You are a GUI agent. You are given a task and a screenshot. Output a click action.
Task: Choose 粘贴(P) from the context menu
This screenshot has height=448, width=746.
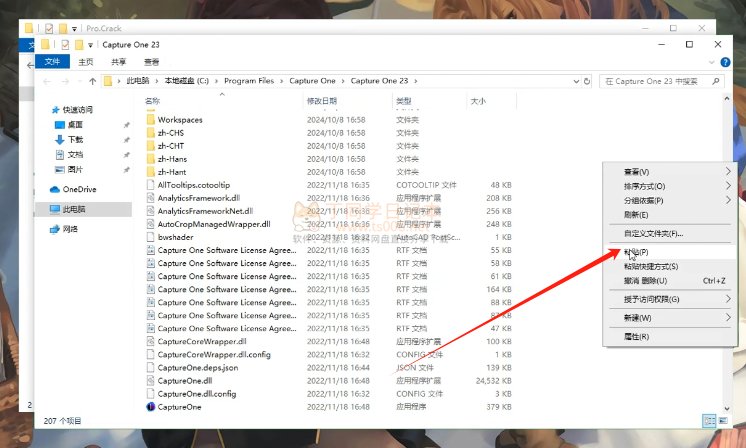(636, 252)
